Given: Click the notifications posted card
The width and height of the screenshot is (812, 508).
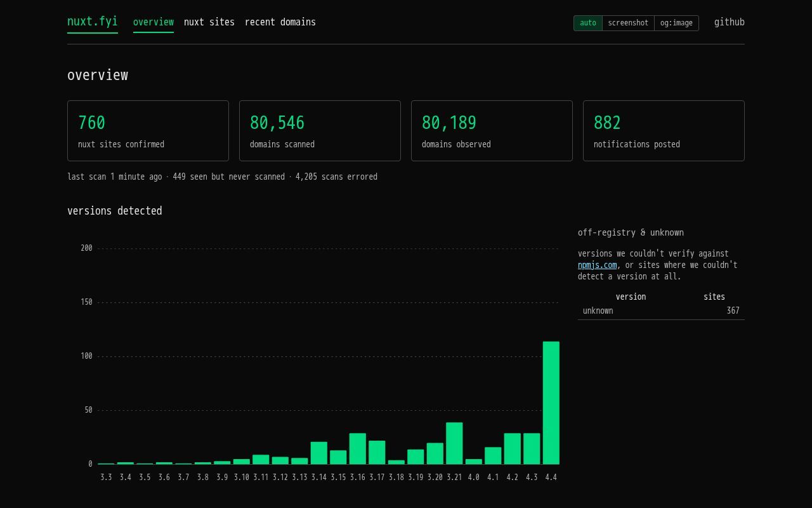Looking at the screenshot, I should point(664,131).
